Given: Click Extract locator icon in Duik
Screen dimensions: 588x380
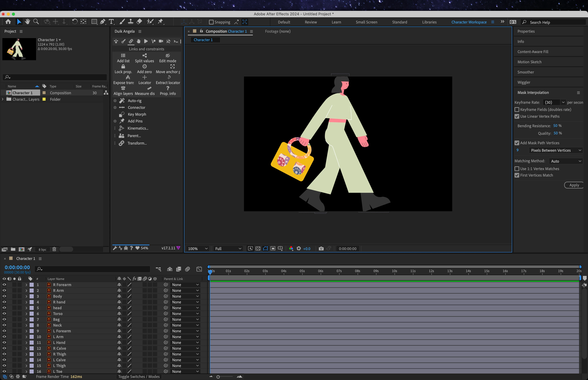Looking at the screenshot, I should [169, 77].
